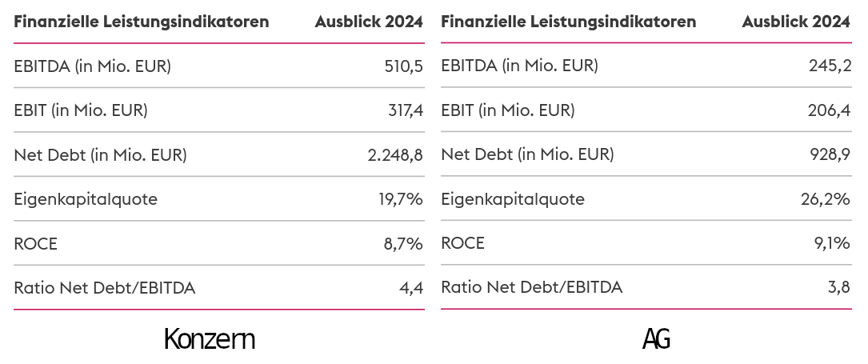Select the EBITDA value 510,5
The width and height of the screenshot is (868, 364).
click(403, 66)
